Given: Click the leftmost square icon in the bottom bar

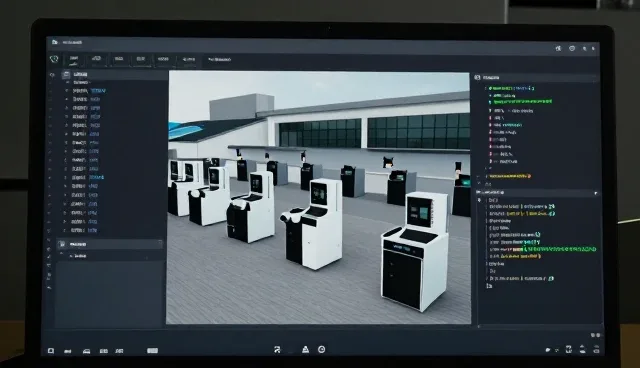Looking at the screenshot, I should [x=51, y=351].
